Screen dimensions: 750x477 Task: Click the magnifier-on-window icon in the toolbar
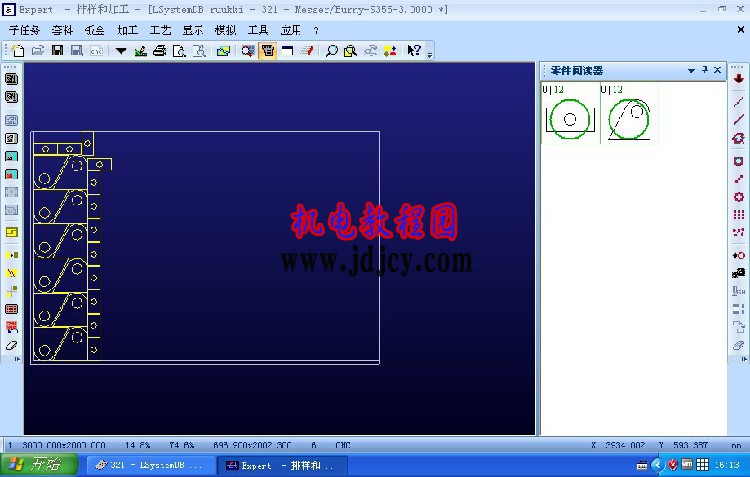pyautogui.click(x=248, y=51)
